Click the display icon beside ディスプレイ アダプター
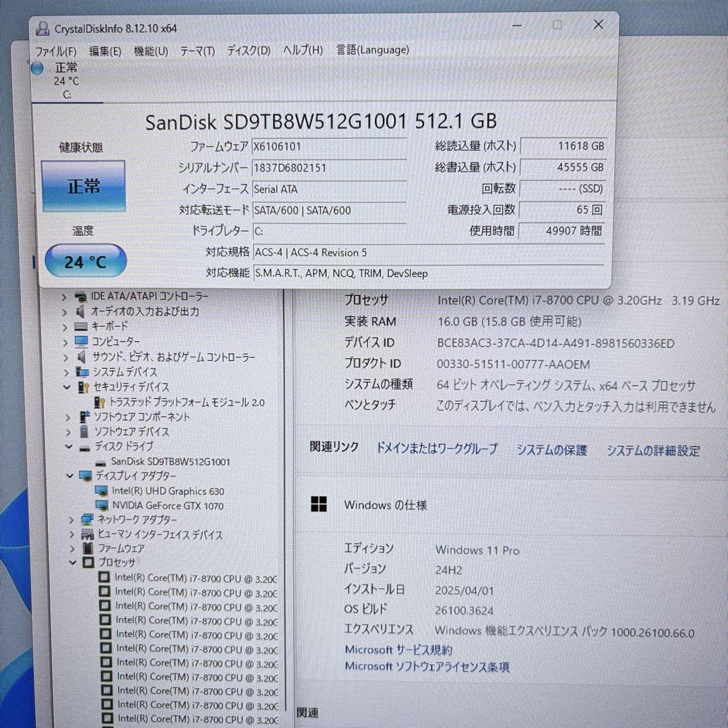The height and width of the screenshot is (728, 728). 86,476
